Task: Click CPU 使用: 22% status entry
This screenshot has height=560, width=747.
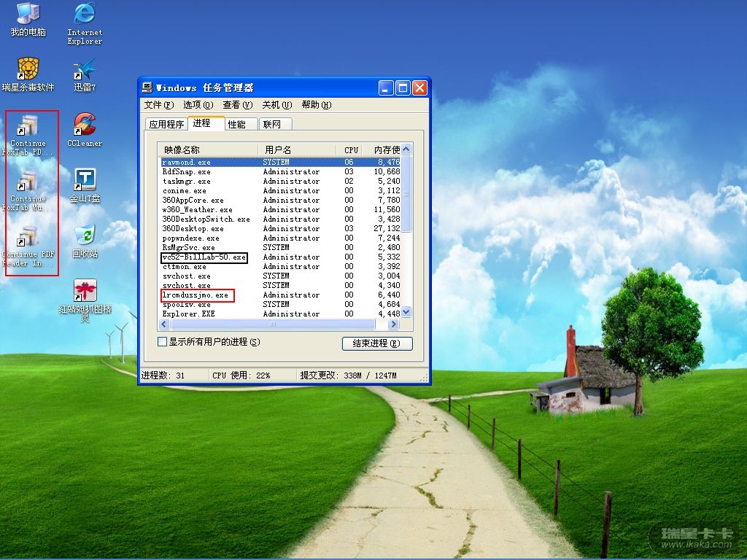Action: (241, 376)
